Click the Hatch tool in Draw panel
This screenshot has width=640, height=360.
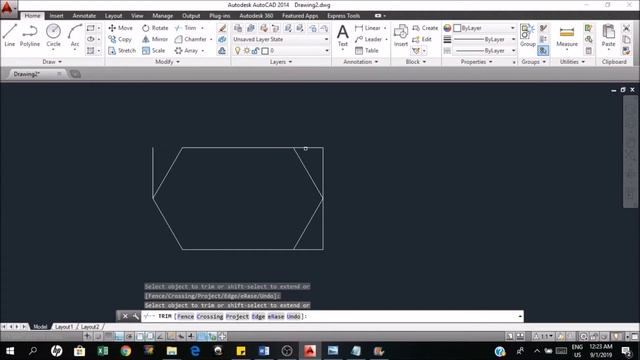[x=91, y=51]
